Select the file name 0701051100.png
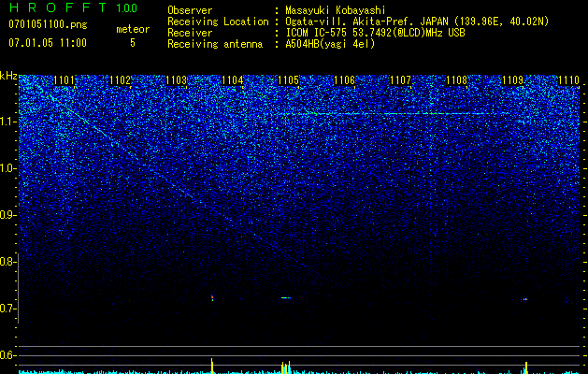This screenshot has height=374, width=588. 48,25
